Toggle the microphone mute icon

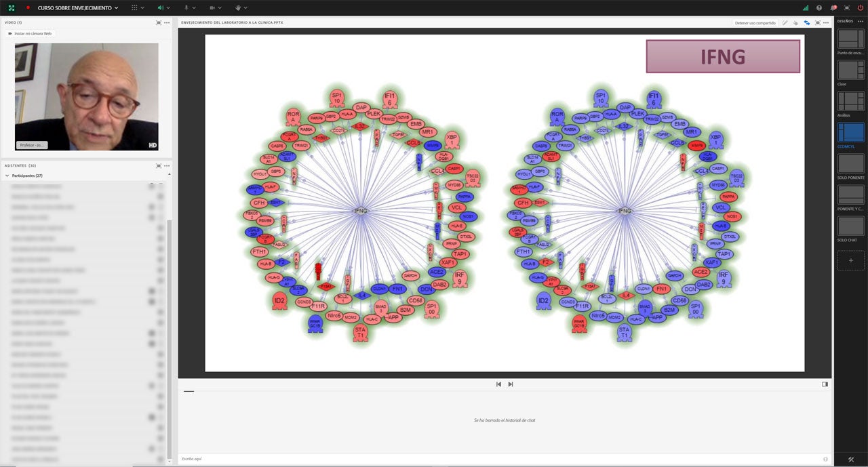(x=186, y=7)
